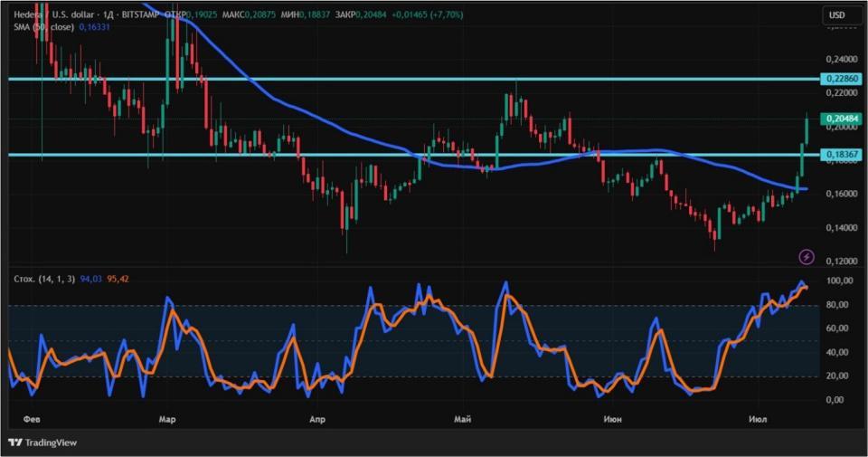Click the Апр label on time axis
The width and height of the screenshot is (868, 457).
[317, 419]
